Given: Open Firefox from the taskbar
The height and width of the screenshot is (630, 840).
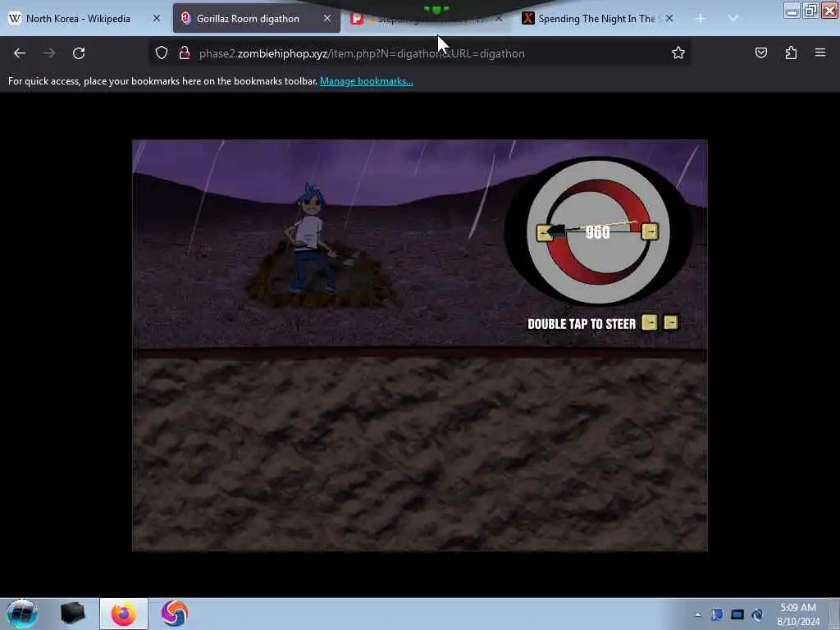Looking at the screenshot, I should point(124,614).
